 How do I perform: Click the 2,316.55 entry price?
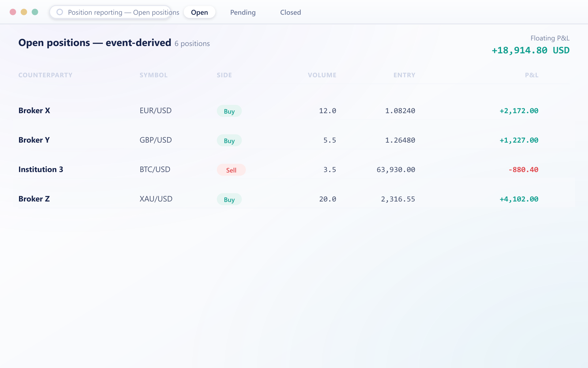398,199
